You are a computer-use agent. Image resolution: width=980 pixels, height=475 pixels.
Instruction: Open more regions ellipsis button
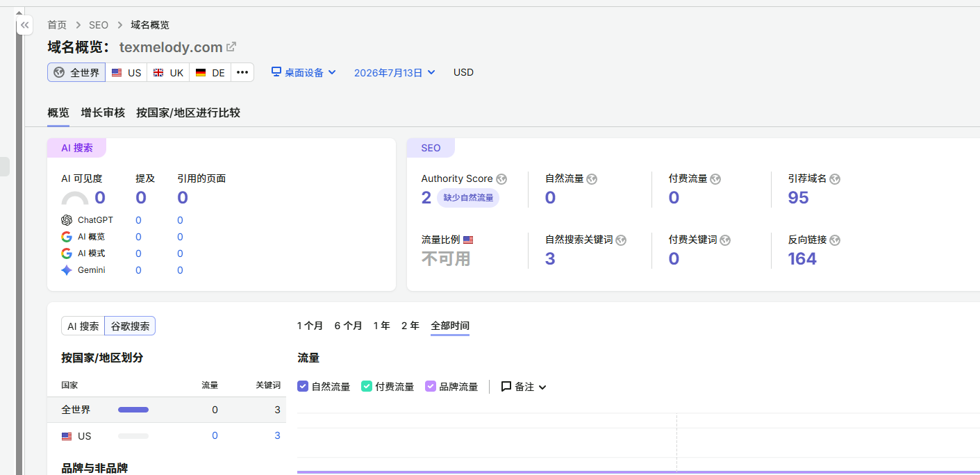[242, 72]
